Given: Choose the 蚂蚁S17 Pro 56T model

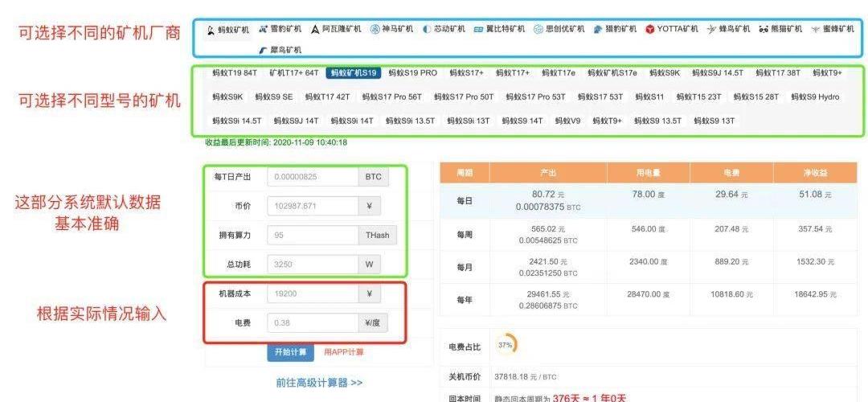Looking at the screenshot, I should (x=391, y=97).
